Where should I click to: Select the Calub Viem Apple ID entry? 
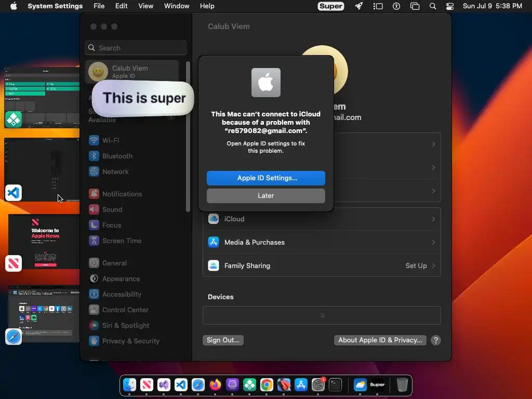pyautogui.click(x=132, y=72)
